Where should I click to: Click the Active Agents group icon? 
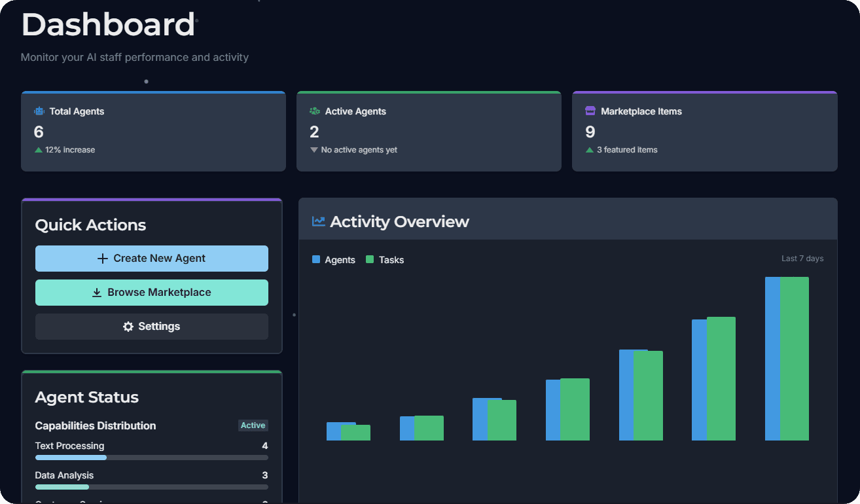315,111
